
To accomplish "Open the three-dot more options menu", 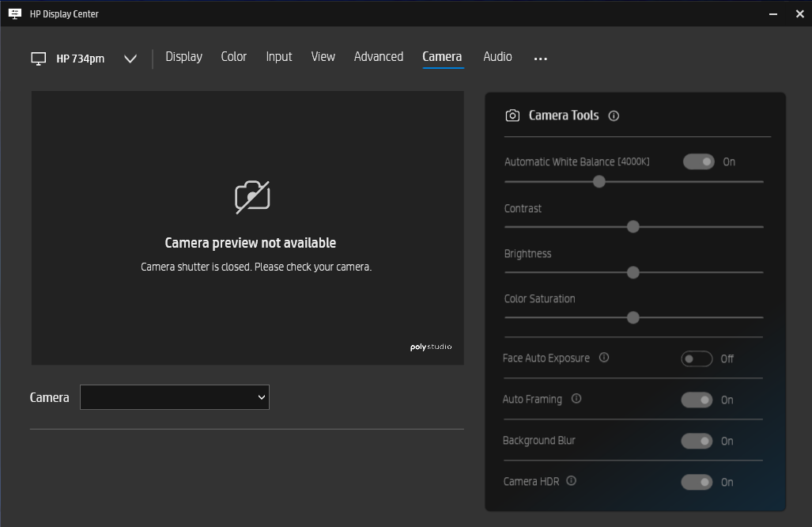I will (x=541, y=59).
